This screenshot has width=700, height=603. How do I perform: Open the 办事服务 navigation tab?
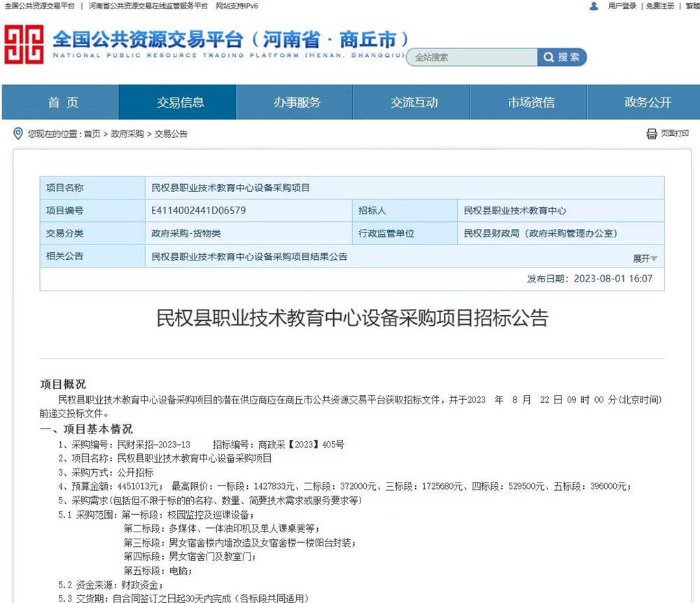coord(297,102)
